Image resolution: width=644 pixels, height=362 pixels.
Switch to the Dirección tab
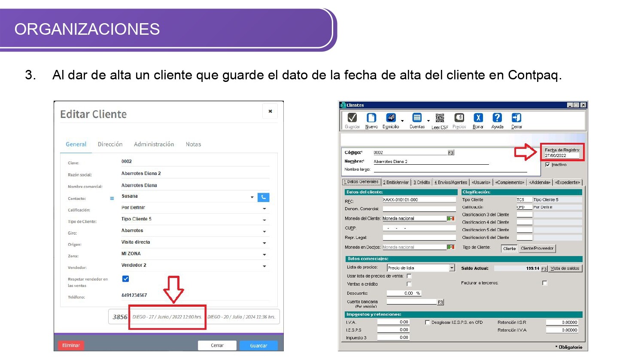pyautogui.click(x=110, y=145)
